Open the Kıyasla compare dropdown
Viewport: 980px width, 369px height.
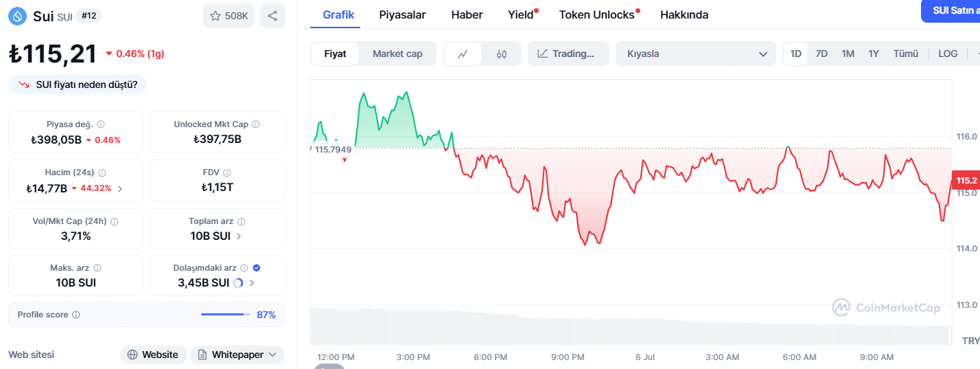[697, 54]
